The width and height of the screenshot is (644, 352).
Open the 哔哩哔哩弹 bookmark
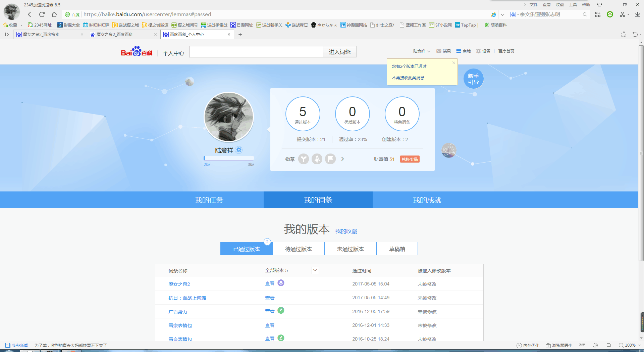tap(96, 25)
